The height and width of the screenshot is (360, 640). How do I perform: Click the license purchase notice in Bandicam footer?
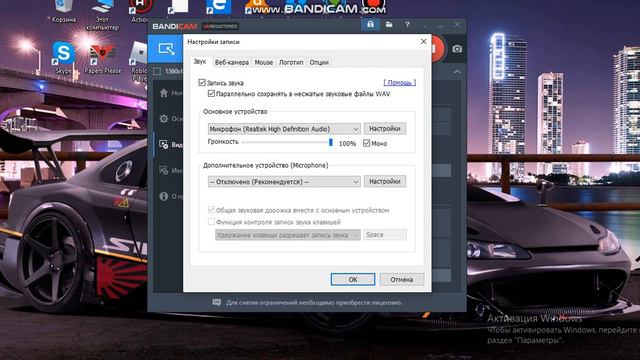coord(314,302)
